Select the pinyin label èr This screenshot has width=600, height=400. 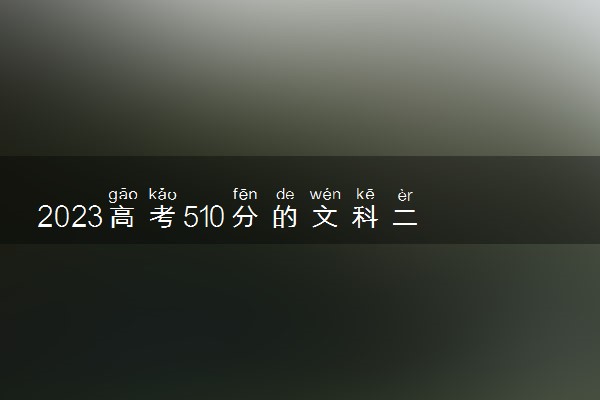pyautogui.click(x=405, y=195)
